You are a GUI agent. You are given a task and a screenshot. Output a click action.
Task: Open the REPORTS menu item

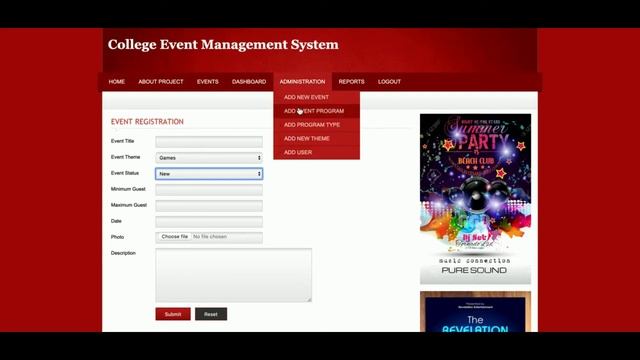[x=351, y=82]
